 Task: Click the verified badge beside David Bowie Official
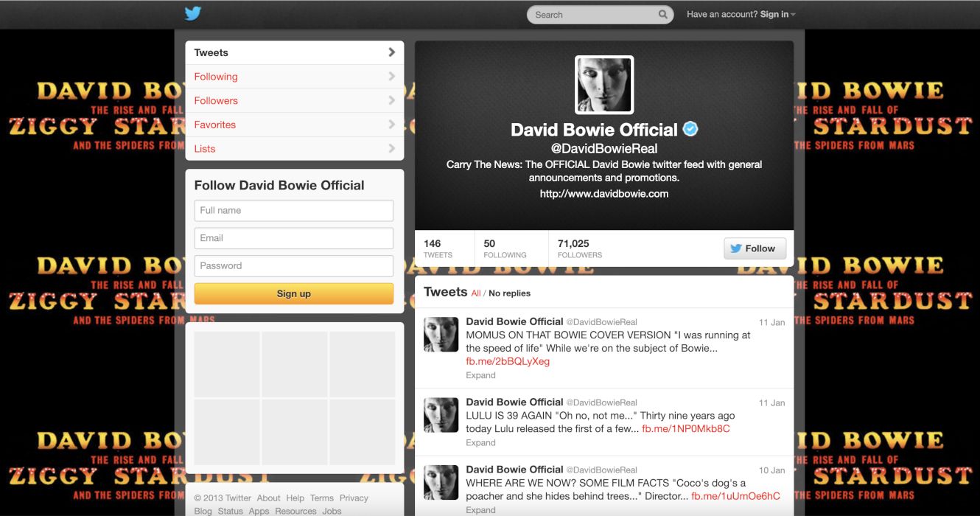(690, 130)
